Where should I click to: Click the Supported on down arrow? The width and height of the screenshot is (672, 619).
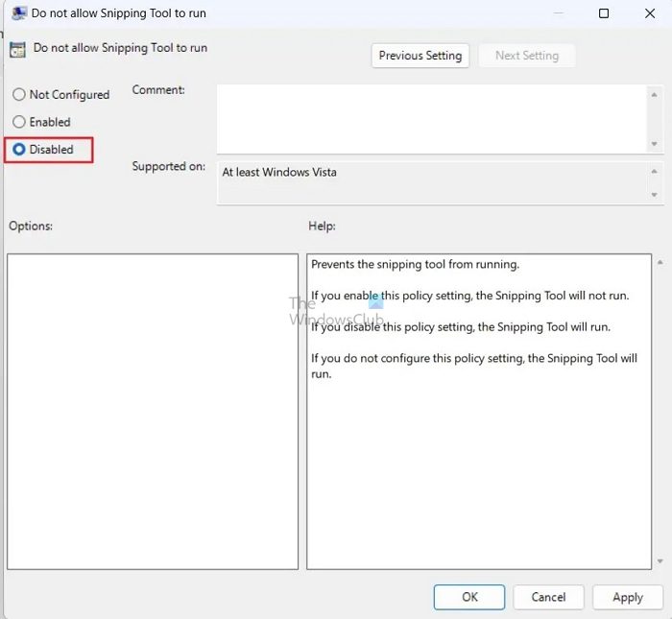coord(654,195)
